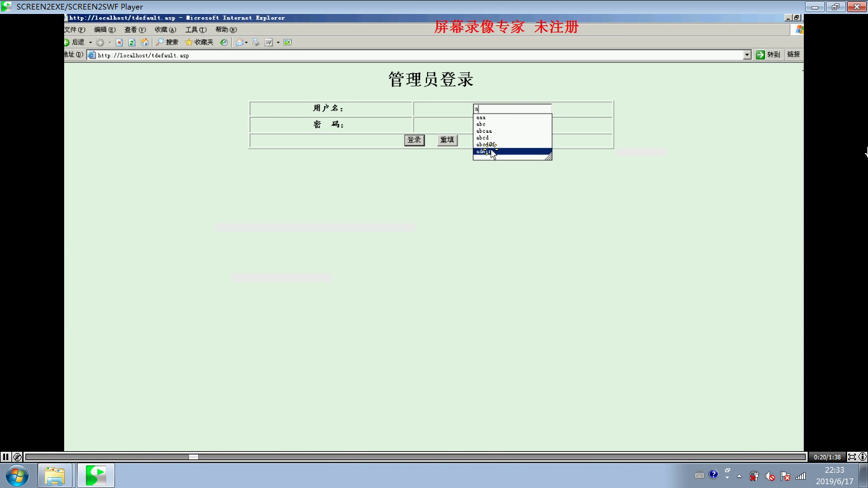The width and height of the screenshot is (868, 488).
Task: Click the player Pause button
Action: point(6,457)
